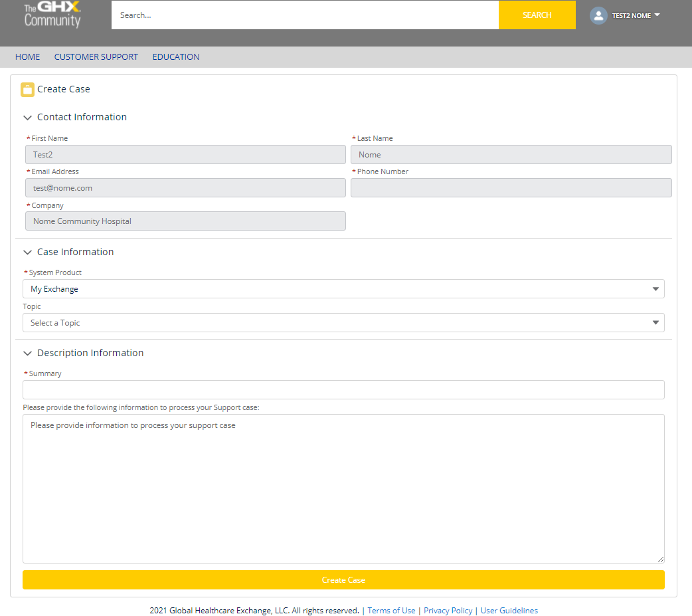Open the User Guidelines link
The image size is (692, 616).
point(509,611)
